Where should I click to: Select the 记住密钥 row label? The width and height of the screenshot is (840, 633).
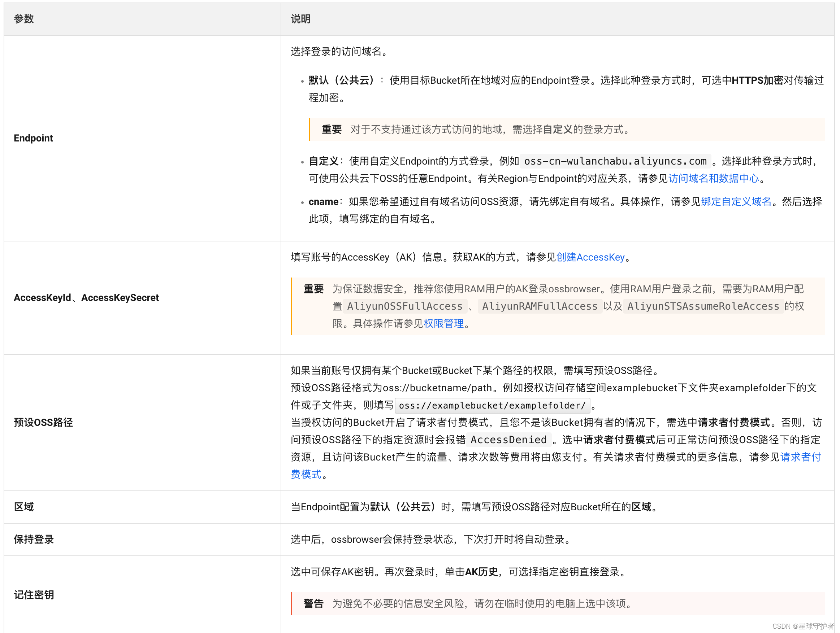[x=34, y=594]
